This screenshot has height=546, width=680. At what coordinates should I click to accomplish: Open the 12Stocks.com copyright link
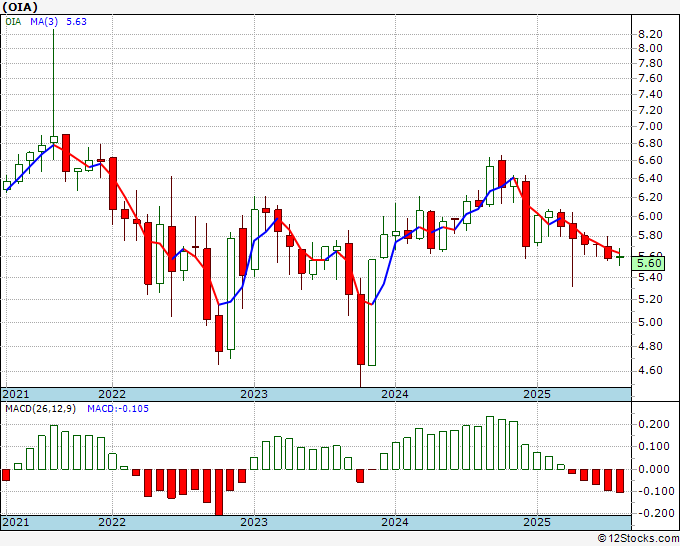[x=638, y=539]
